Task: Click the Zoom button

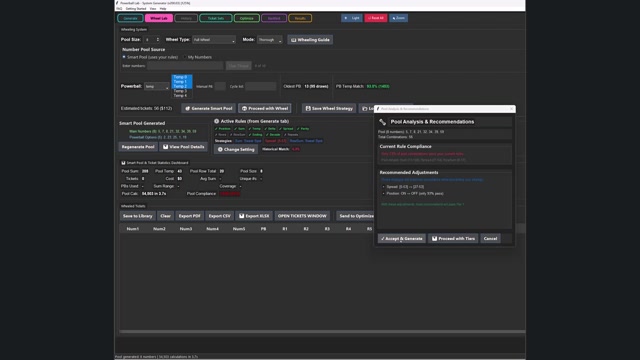Action: 398,18
